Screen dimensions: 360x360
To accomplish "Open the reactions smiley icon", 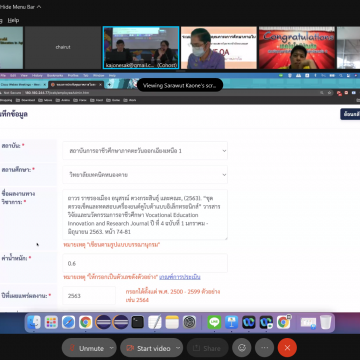I will (x=242, y=348).
